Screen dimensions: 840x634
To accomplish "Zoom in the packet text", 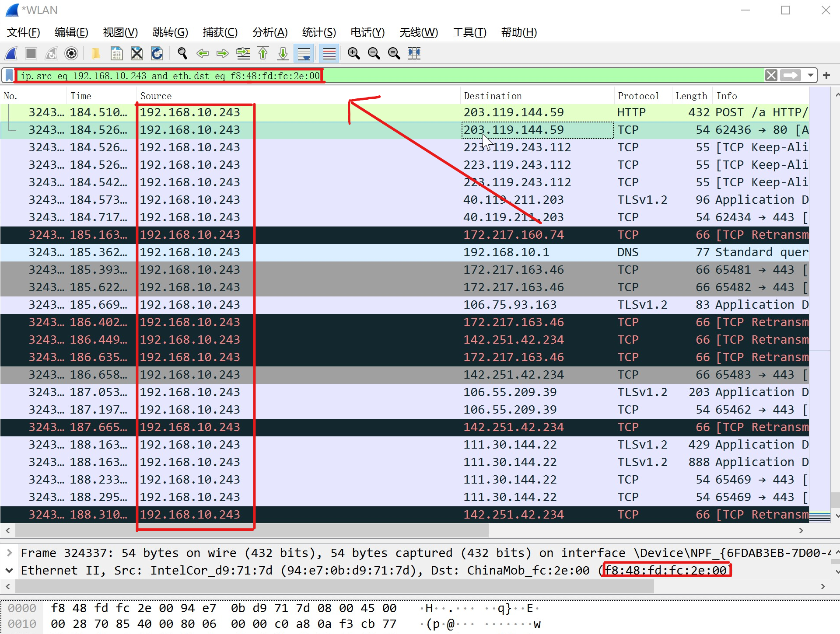I will point(353,53).
